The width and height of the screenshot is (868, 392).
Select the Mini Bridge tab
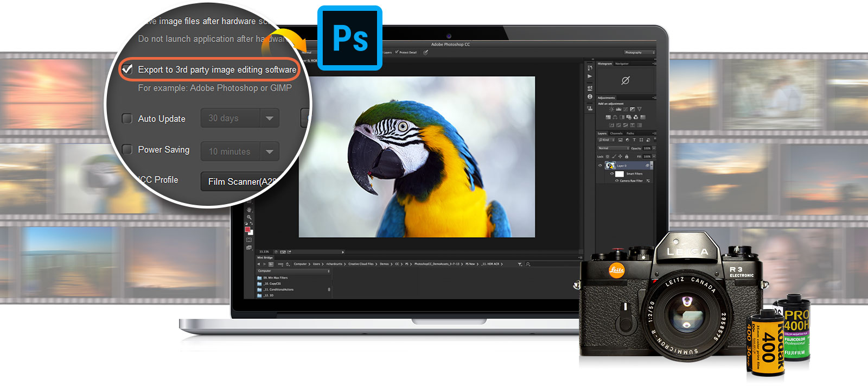point(265,257)
